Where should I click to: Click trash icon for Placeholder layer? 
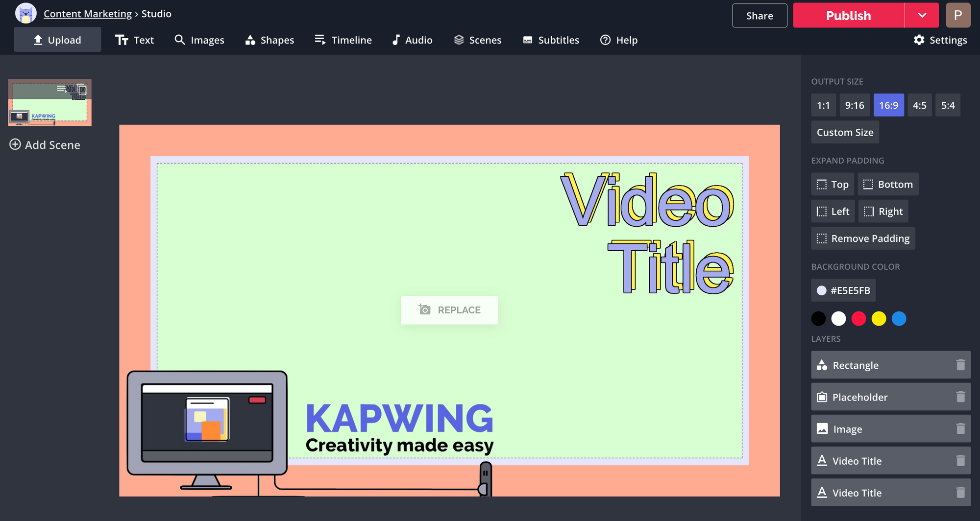click(960, 397)
